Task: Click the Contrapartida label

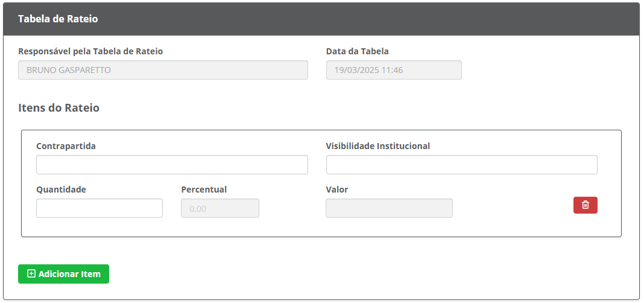Action: pos(66,146)
